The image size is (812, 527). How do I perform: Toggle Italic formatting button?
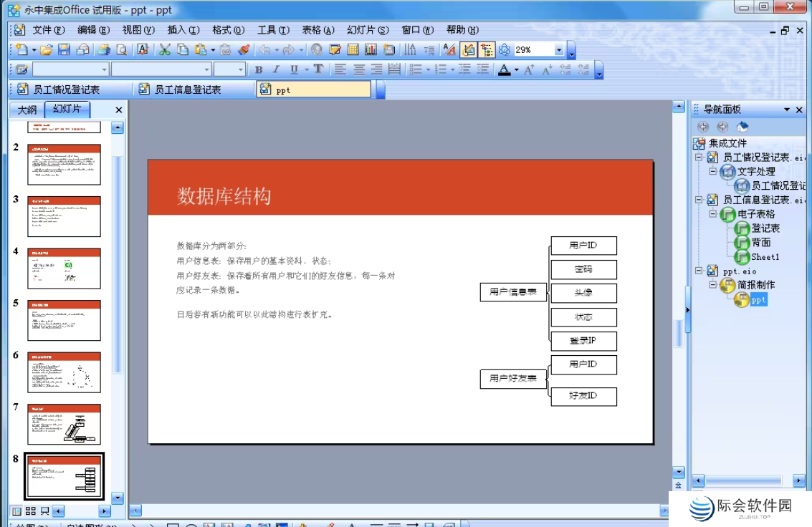pyautogui.click(x=277, y=69)
